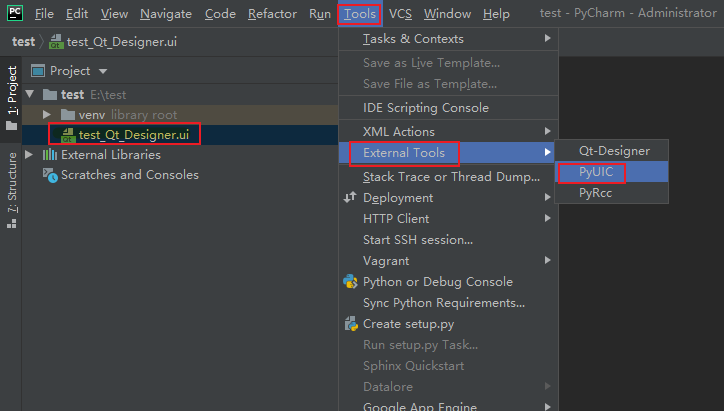Choose Save as Live Template

coord(448,63)
